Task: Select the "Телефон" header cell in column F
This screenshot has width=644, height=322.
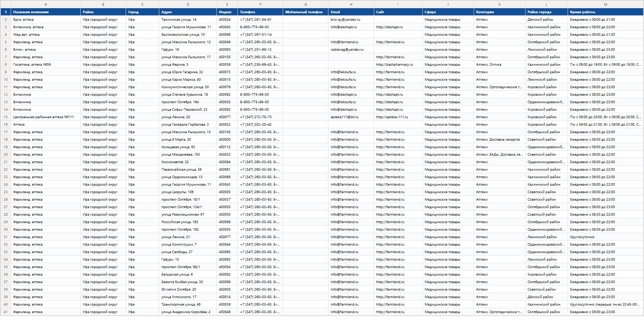Action: pyautogui.click(x=260, y=12)
